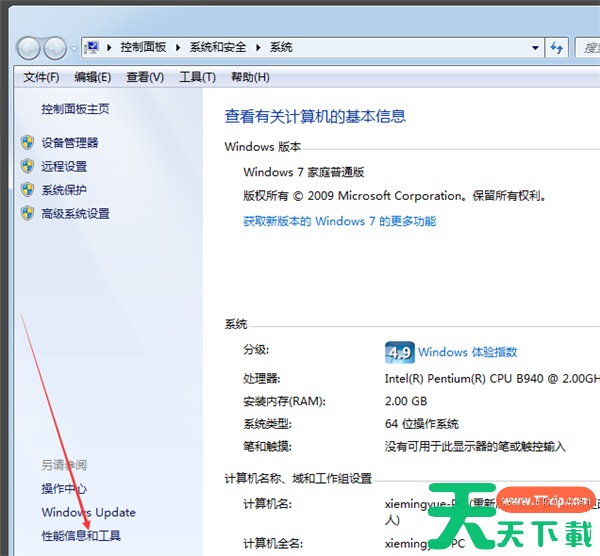Go to 控制面板主页

click(75, 109)
